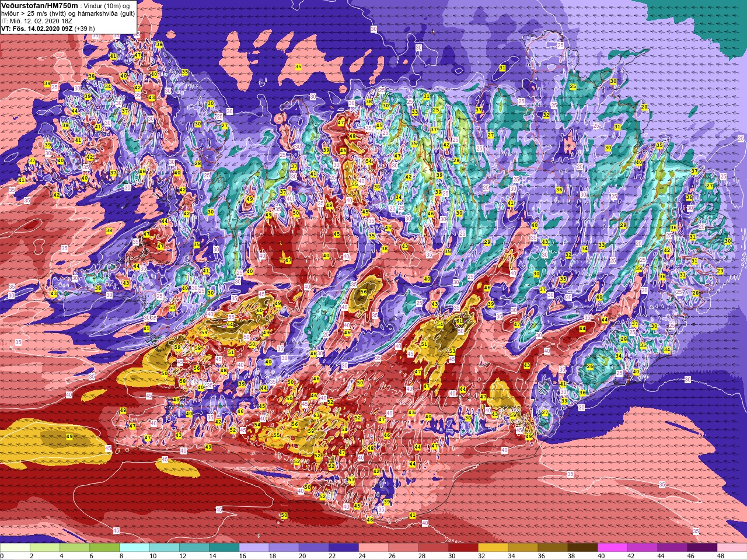747x560 pixels.
Task: Select the dark indigo 22–24 scale swatch
Action: (x=343, y=547)
